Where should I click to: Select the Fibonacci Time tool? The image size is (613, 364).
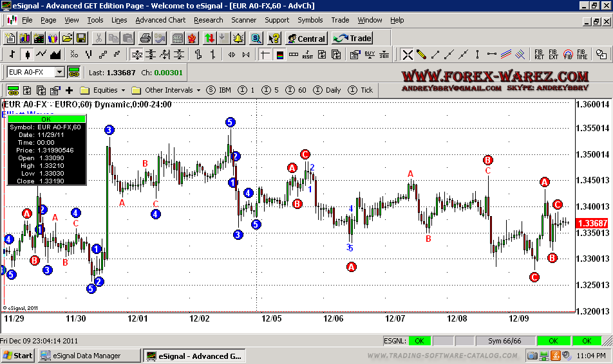(582, 54)
